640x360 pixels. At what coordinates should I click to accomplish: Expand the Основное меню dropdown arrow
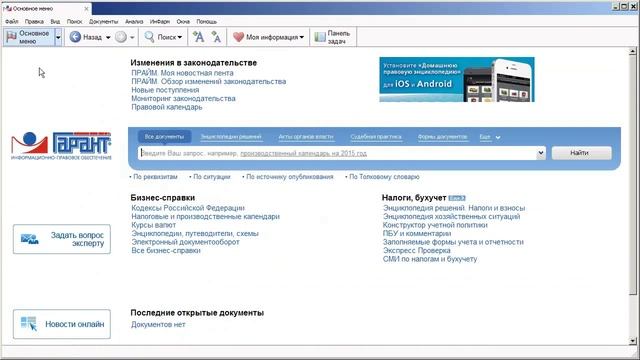58,37
